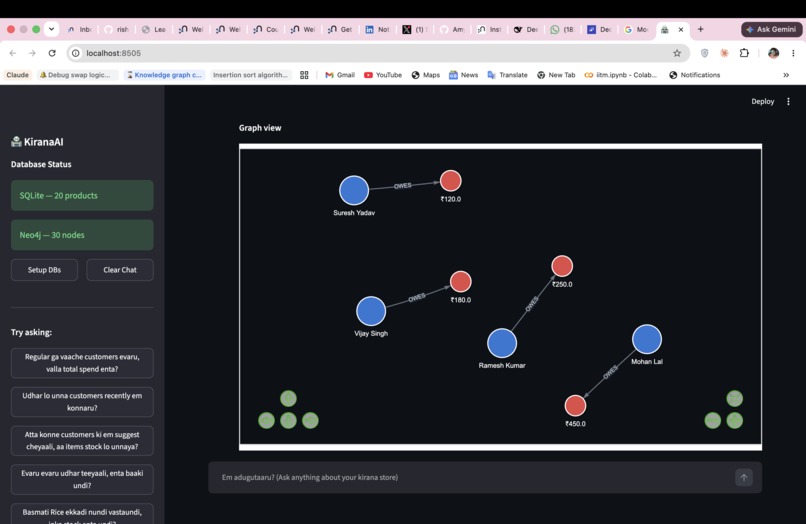Select the Suresh Yadav customer node
This screenshot has width=806, height=524.
pos(354,190)
